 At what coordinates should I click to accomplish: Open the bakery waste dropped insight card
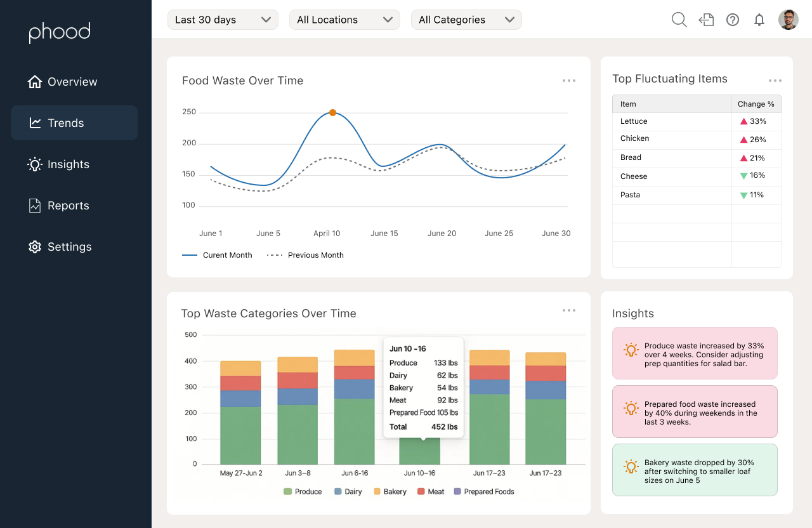tap(695, 470)
